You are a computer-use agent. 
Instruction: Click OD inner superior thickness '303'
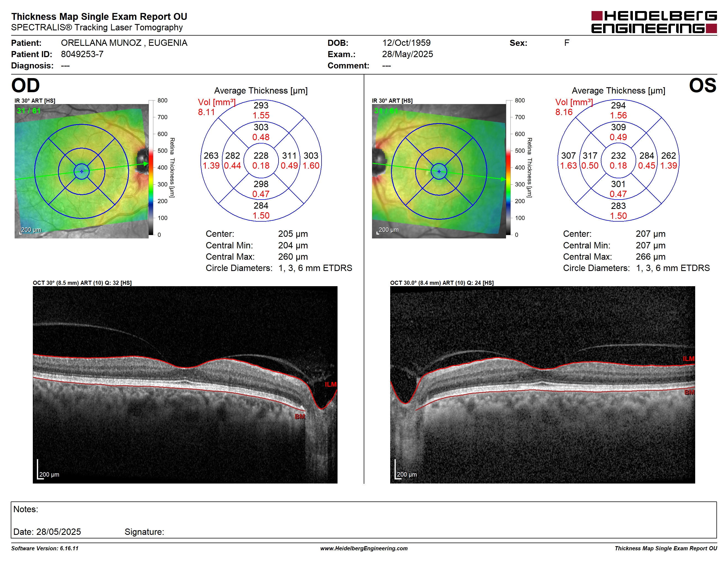click(x=261, y=127)
